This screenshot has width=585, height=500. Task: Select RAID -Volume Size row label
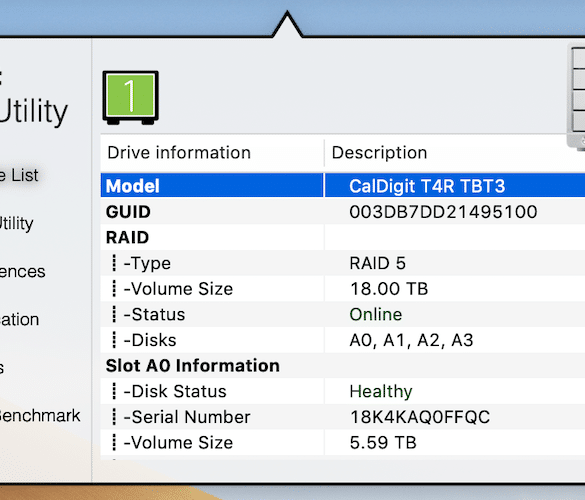point(178,289)
